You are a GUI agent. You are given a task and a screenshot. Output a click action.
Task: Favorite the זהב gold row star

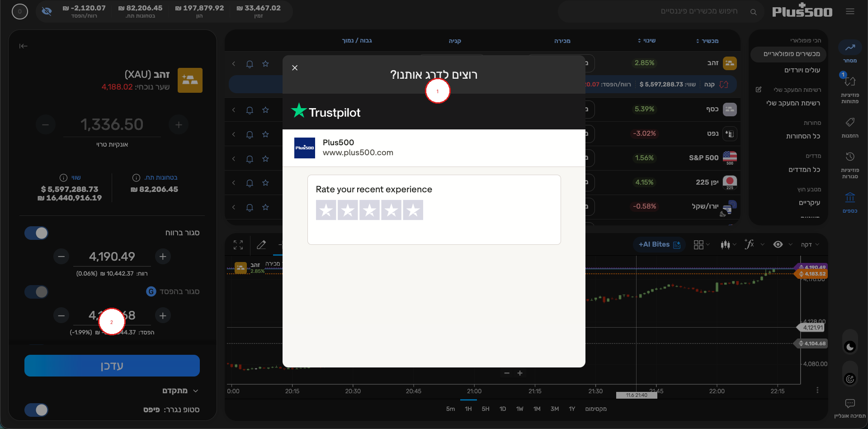pyautogui.click(x=265, y=64)
